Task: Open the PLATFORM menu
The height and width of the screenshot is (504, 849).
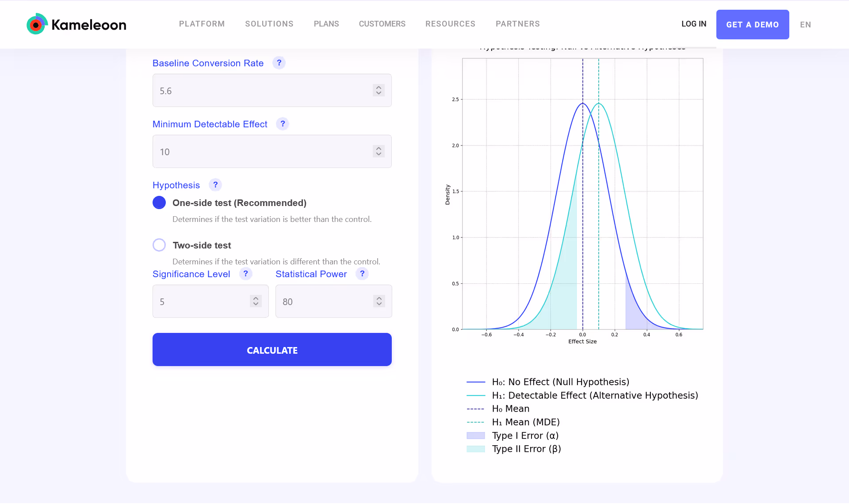Action: pos(202,24)
